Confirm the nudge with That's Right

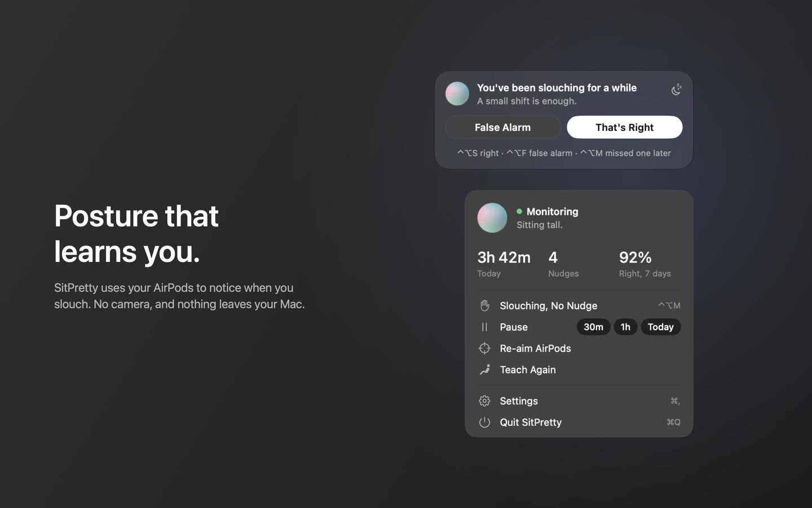625,127
